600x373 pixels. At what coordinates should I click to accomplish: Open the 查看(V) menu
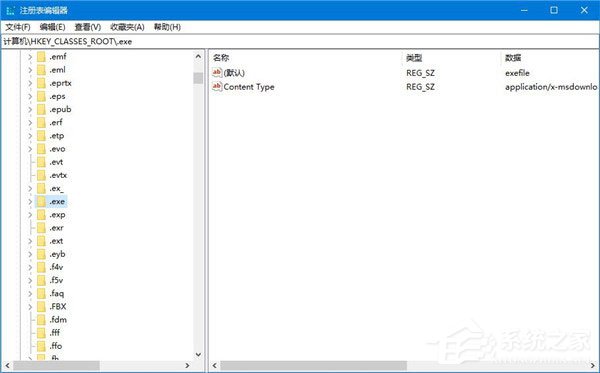88,27
